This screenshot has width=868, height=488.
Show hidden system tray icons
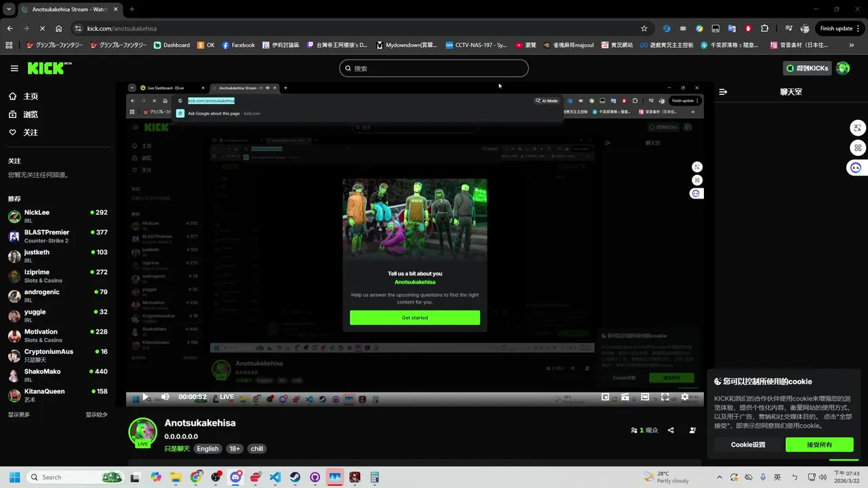click(x=719, y=477)
